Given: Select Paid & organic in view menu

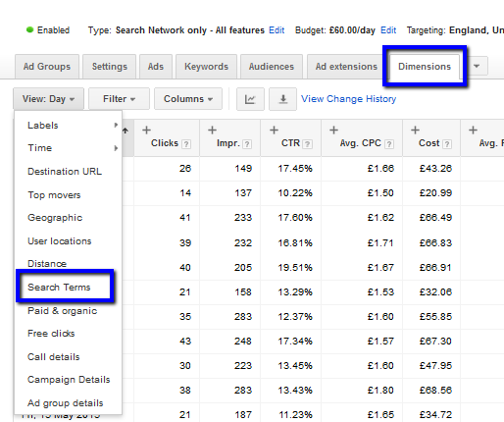Looking at the screenshot, I should click(63, 311).
